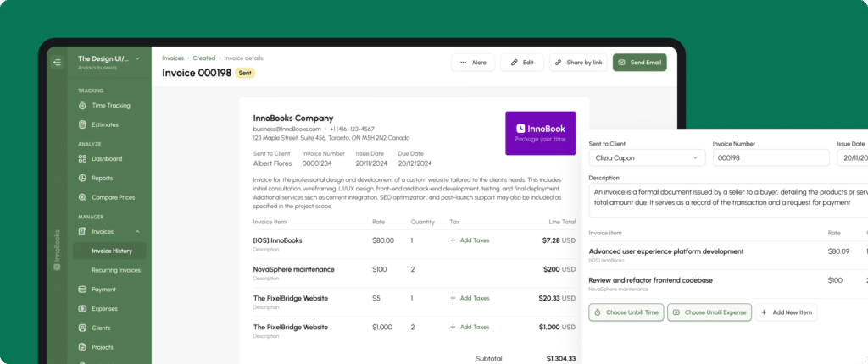868x364 pixels.
Task: Click the Description text area
Action: [x=728, y=201]
